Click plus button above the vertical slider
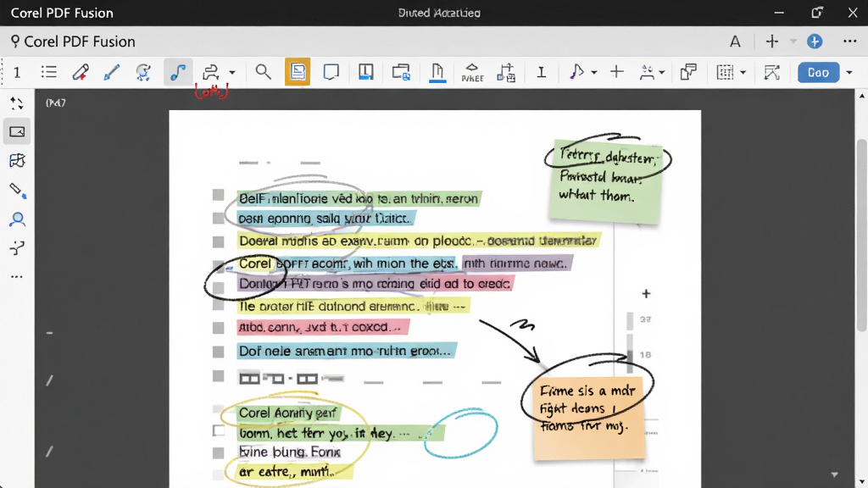The height and width of the screenshot is (488, 868). [x=645, y=294]
